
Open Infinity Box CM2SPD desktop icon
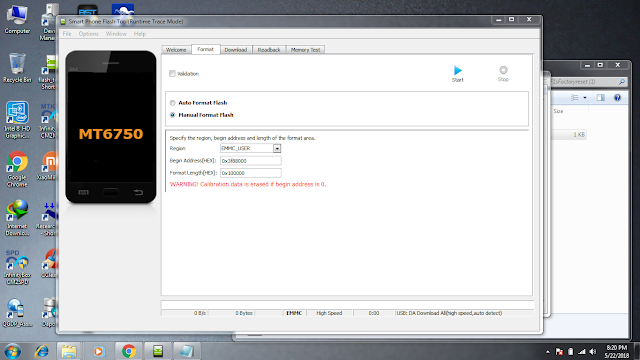coord(17,267)
